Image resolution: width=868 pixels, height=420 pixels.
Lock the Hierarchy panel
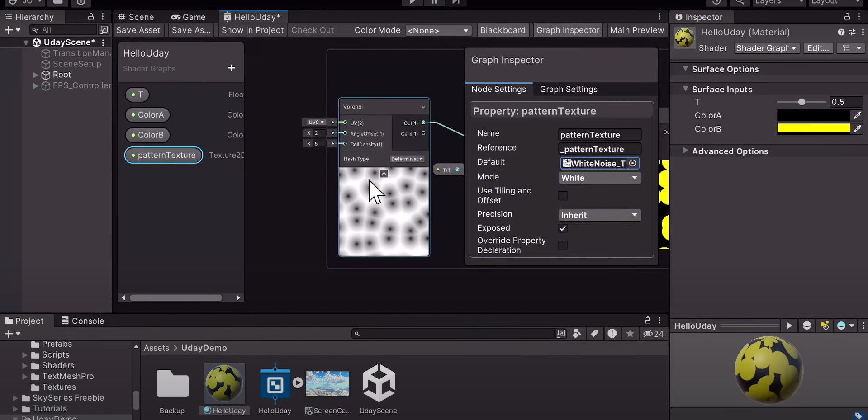tap(91, 17)
